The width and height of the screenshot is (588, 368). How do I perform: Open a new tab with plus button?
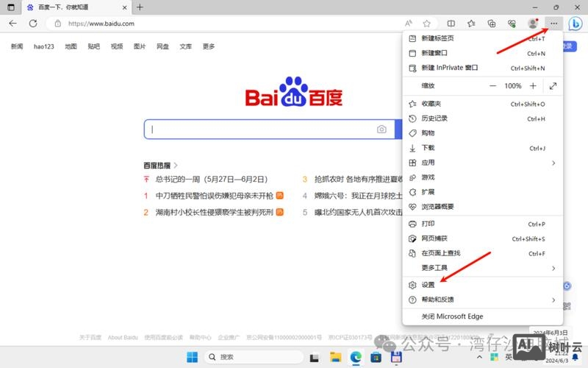[x=140, y=7]
